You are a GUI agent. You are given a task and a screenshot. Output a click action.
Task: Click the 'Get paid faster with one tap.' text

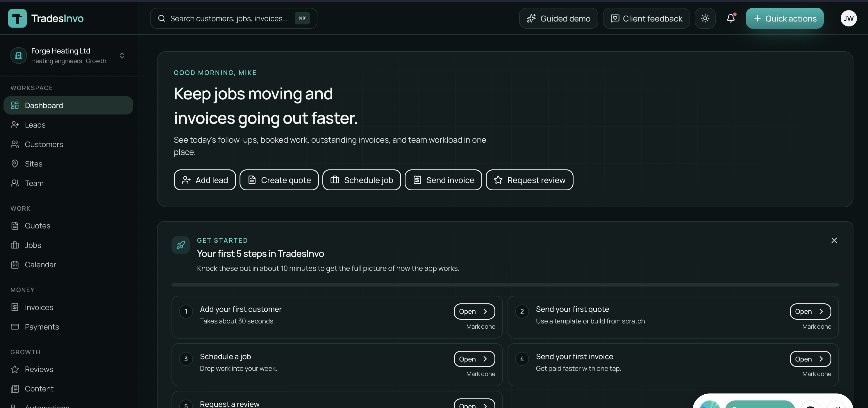[x=578, y=368]
